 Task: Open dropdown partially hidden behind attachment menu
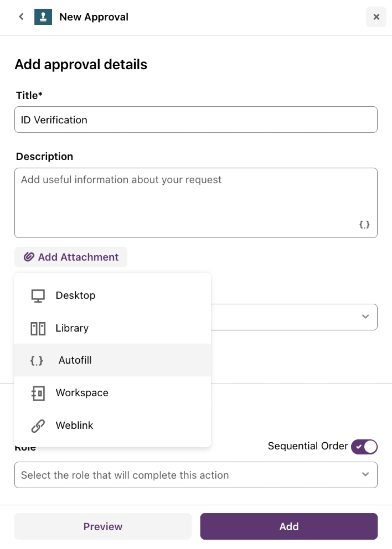(294, 317)
